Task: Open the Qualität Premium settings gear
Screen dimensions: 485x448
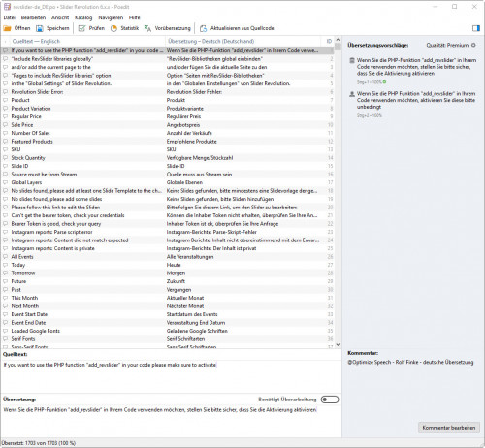Action: (473, 45)
